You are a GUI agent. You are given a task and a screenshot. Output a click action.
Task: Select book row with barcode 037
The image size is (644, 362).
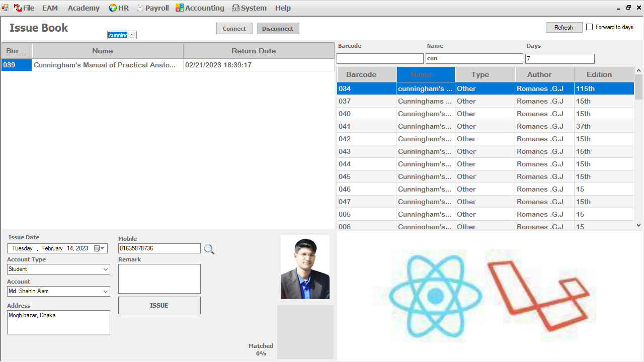click(486, 101)
